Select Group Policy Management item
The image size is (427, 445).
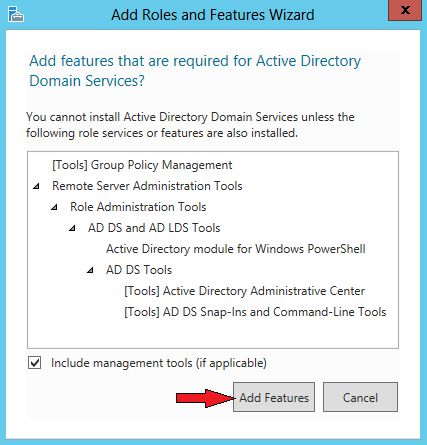pyautogui.click(x=142, y=165)
